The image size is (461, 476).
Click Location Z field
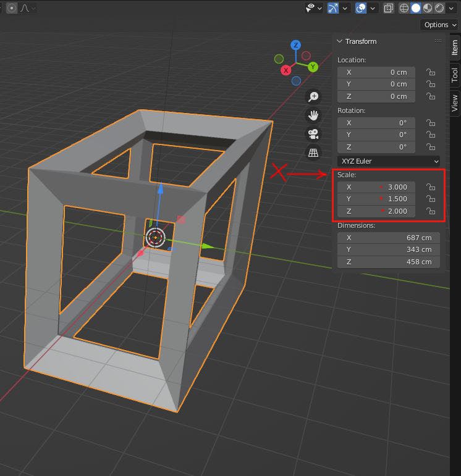376,96
